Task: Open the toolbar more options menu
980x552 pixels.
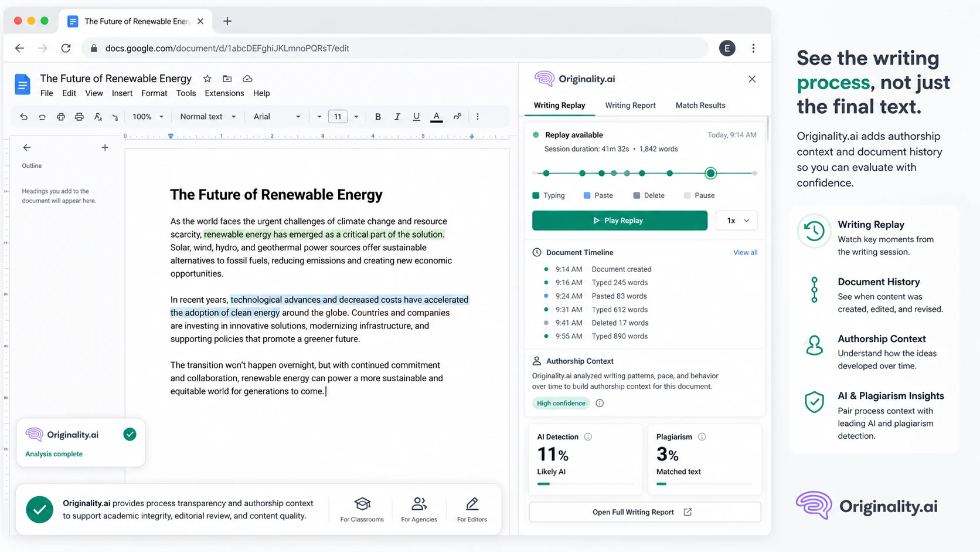Action: [478, 117]
